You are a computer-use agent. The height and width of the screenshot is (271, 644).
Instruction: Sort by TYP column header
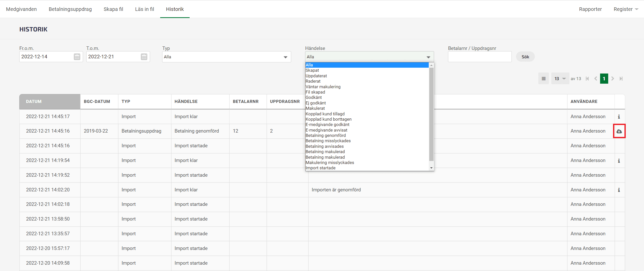click(145, 101)
